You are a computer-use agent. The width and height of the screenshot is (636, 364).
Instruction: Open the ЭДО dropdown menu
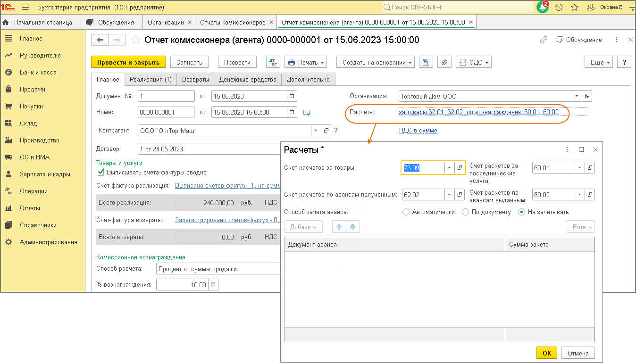(474, 62)
